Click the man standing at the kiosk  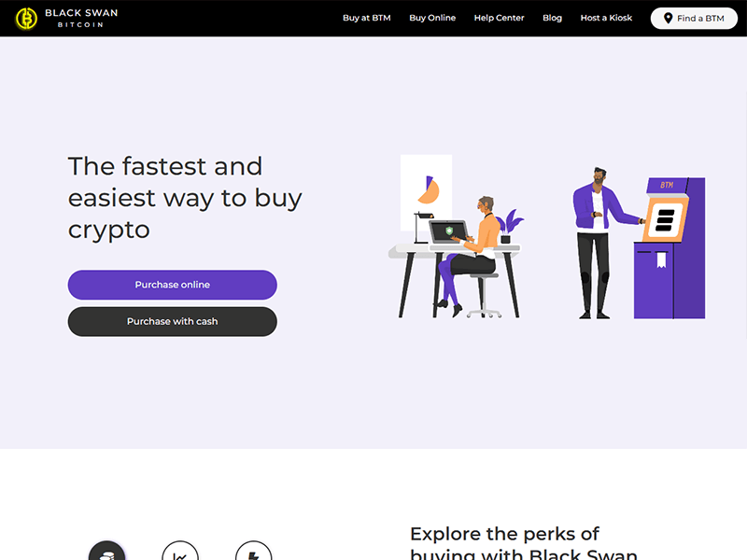[596, 243]
